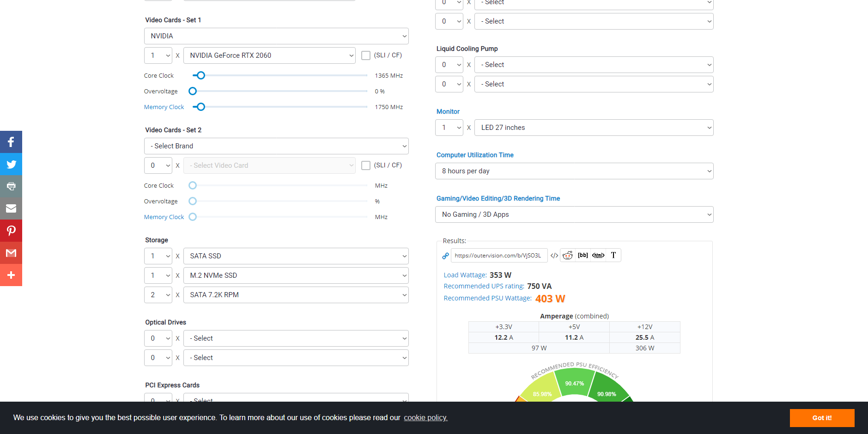Click the chain link icon in Results
This screenshot has height=434, width=868.
point(445,256)
